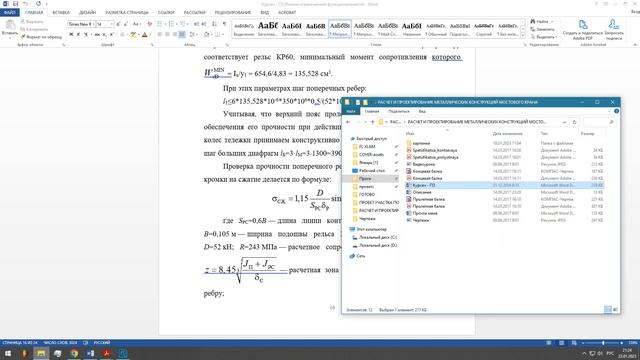
Task: Click Cut (Вырезать) in clipboard group
Action: [x=32, y=21]
